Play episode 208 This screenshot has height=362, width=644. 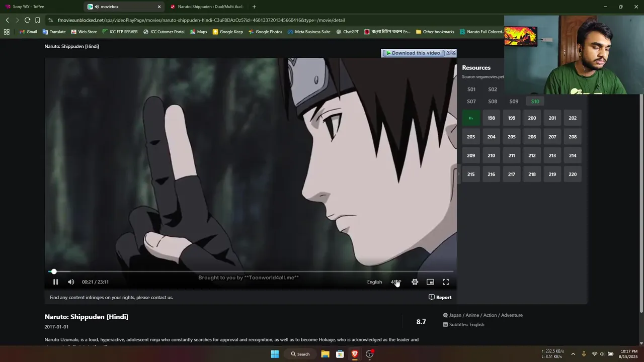(x=573, y=137)
